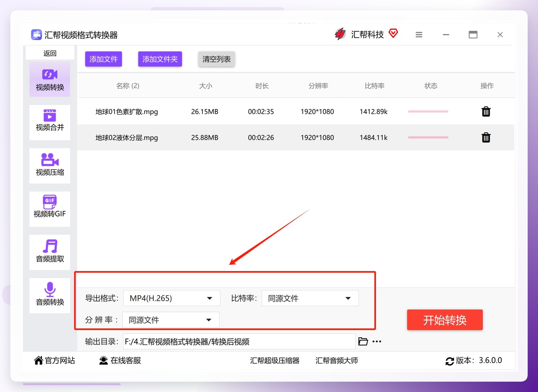
Task: Click the 比特率 column header
Action: [374, 86]
